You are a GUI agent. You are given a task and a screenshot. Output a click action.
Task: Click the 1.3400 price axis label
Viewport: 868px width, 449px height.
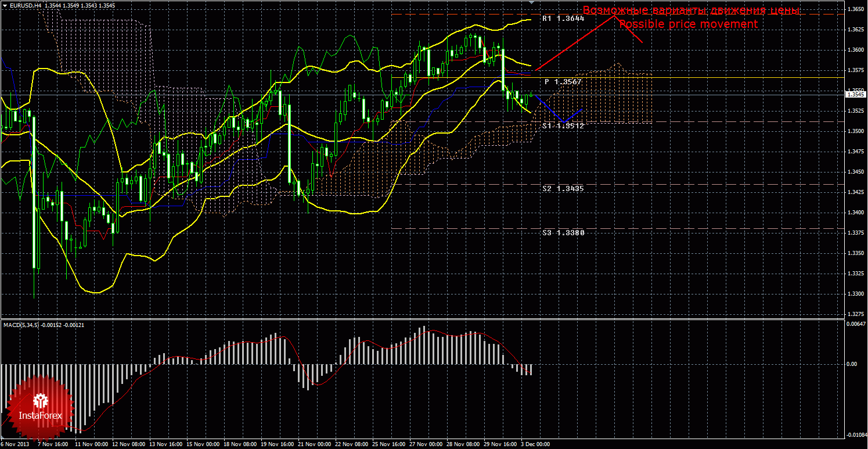pos(855,213)
